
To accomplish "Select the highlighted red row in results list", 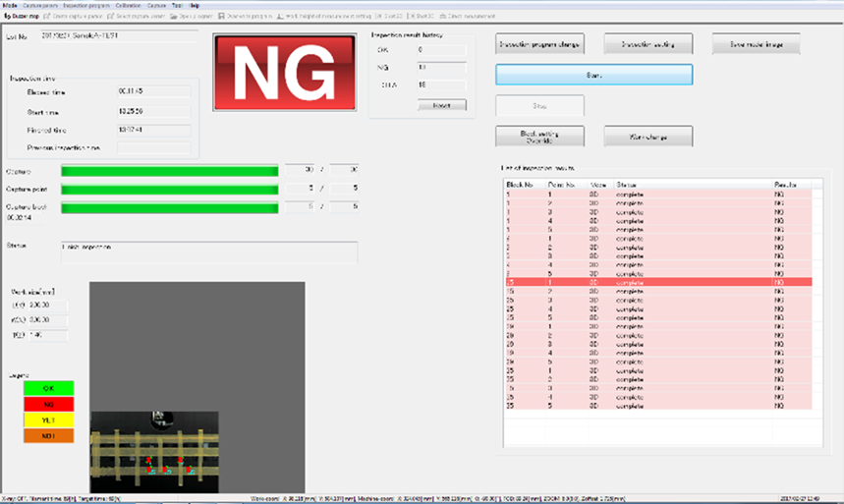I will click(656, 282).
